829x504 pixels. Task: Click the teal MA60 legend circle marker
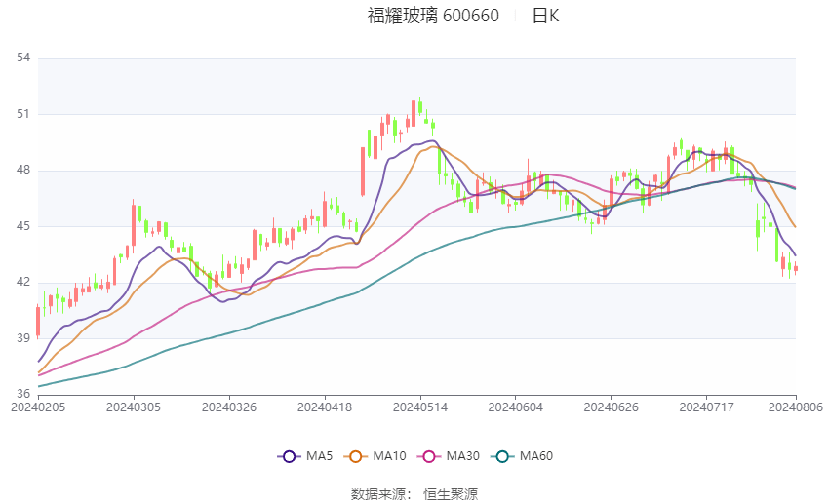(x=503, y=456)
